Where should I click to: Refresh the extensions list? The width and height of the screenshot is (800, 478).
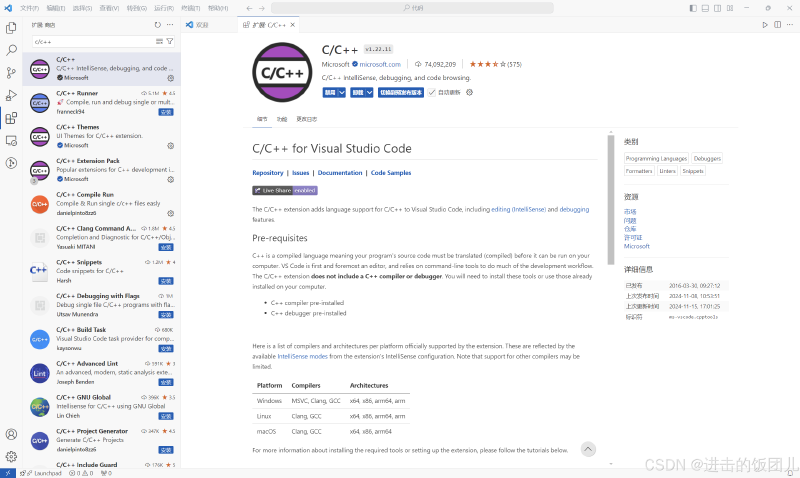point(158,24)
